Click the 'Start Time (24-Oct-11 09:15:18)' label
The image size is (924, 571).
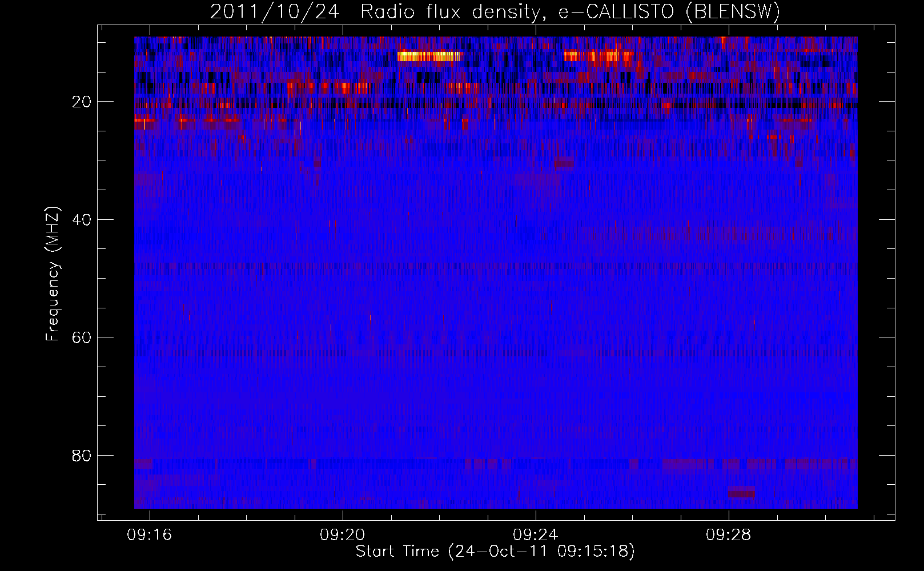pyautogui.click(x=495, y=552)
